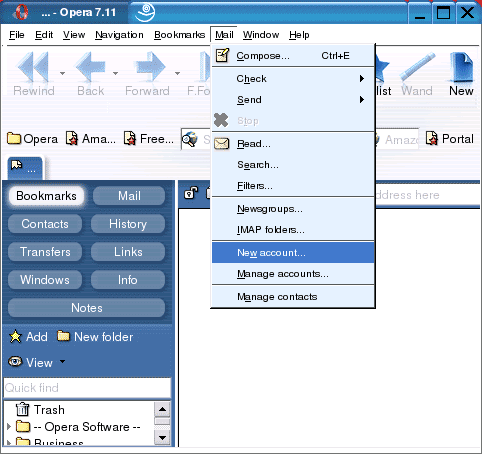Select the blank page tab

(25, 168)
